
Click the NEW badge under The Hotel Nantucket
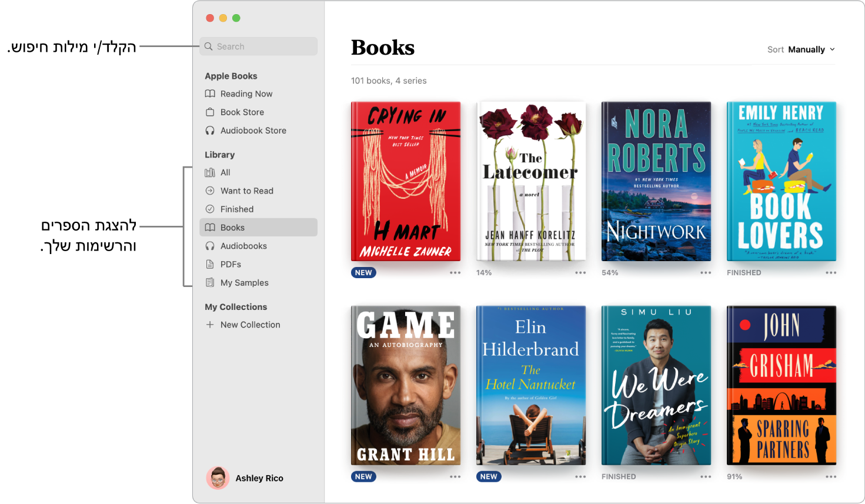[x=489, y=477]
